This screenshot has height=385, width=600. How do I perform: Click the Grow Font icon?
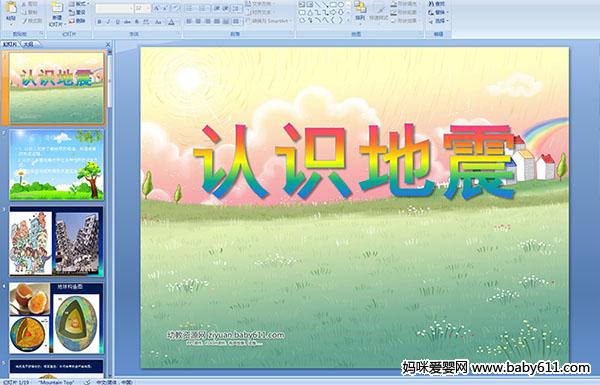click(157, 8)
